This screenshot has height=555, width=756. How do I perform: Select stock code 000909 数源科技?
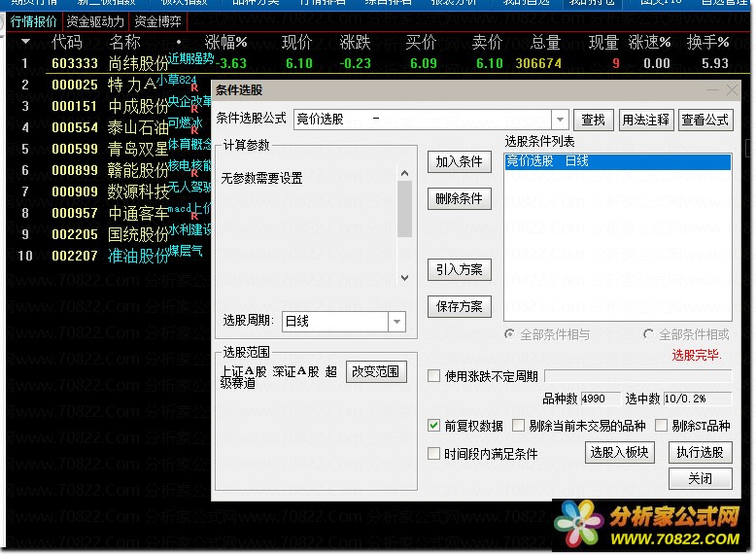(75, 191)
